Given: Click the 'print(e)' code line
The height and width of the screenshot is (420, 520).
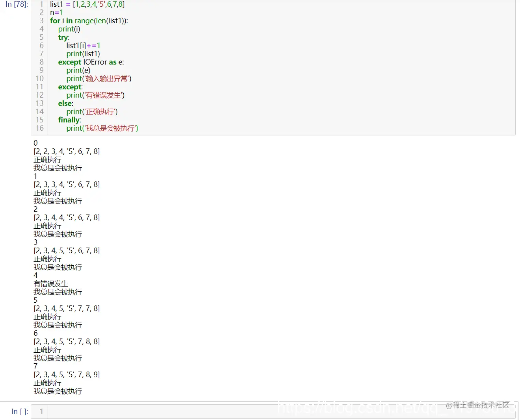Looking at the screenshot, I should click(78, 70).
